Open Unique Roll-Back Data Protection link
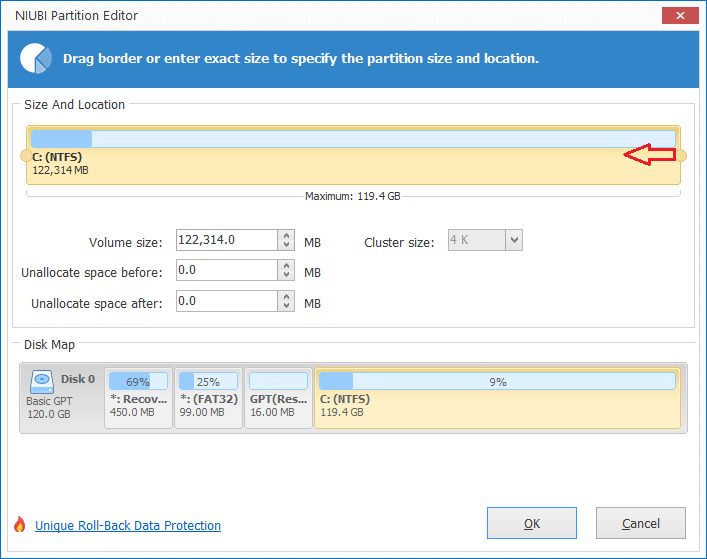 (128, 526)
